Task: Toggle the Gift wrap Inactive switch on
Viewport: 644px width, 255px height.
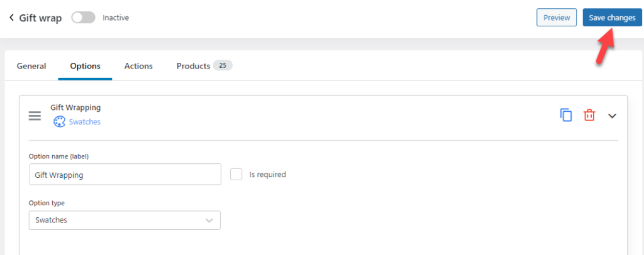Action: [84, 18]
